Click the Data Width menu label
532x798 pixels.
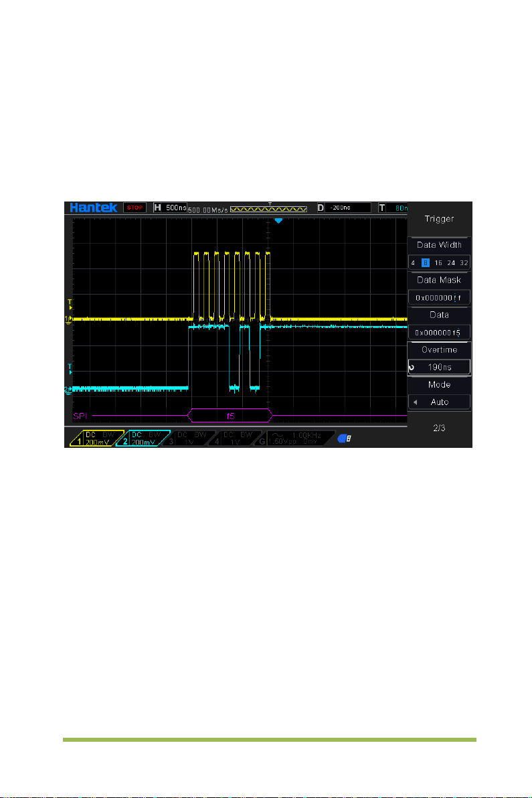pos(440,245)
